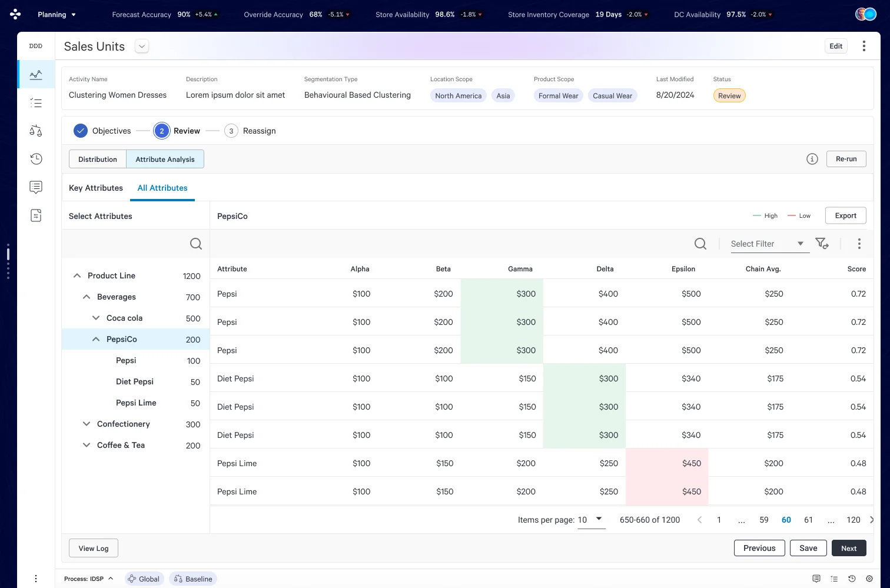The image size is (890, 588).
Task: Go to page 61
Action: pos(808,520)
